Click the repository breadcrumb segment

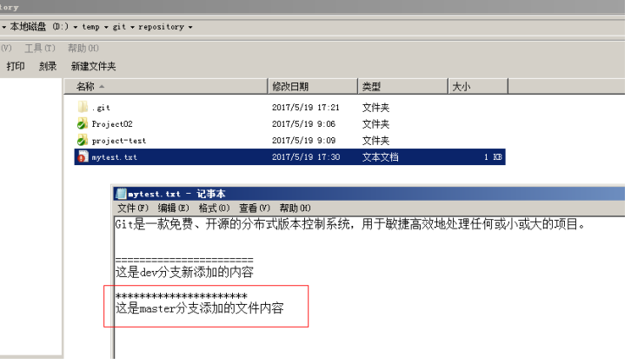161,27
